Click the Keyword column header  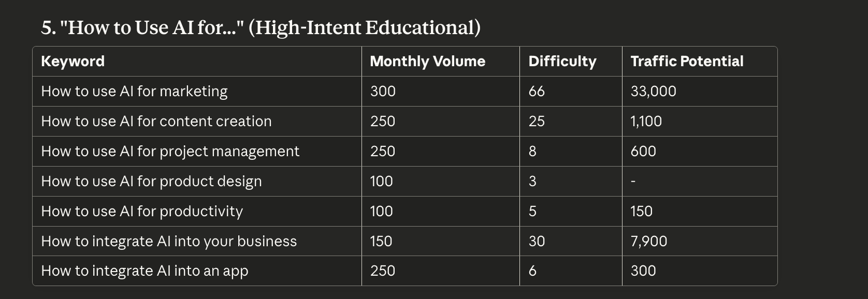(73, 62)
